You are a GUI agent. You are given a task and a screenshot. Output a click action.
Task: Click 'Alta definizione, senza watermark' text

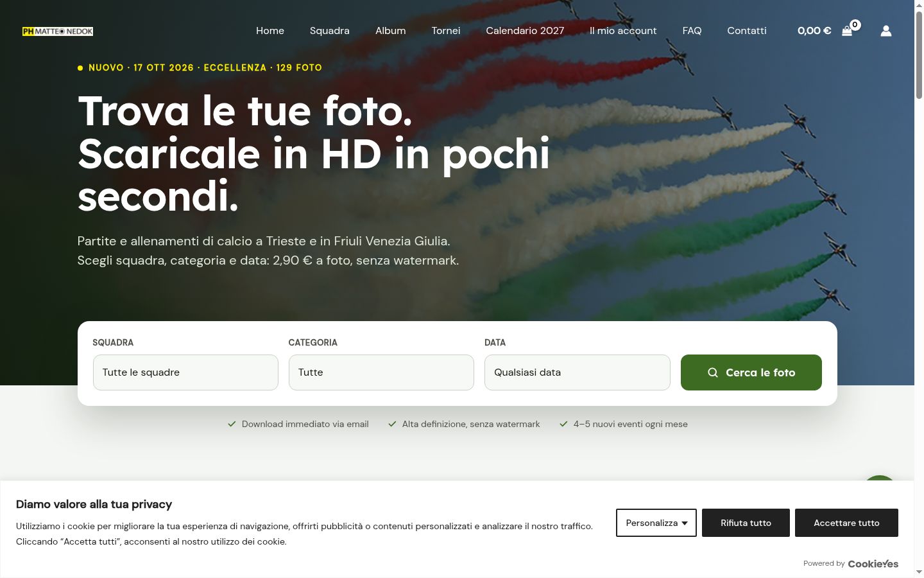pos(471,424)
